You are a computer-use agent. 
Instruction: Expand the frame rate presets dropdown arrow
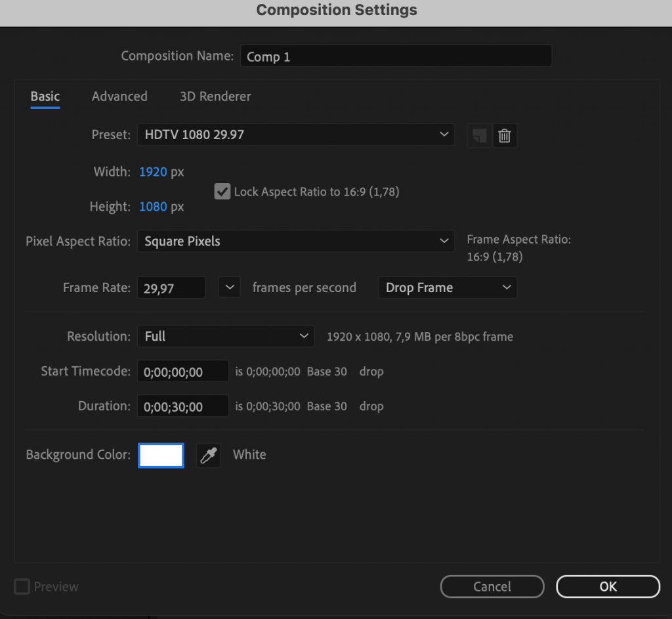[x=229, y=287]
